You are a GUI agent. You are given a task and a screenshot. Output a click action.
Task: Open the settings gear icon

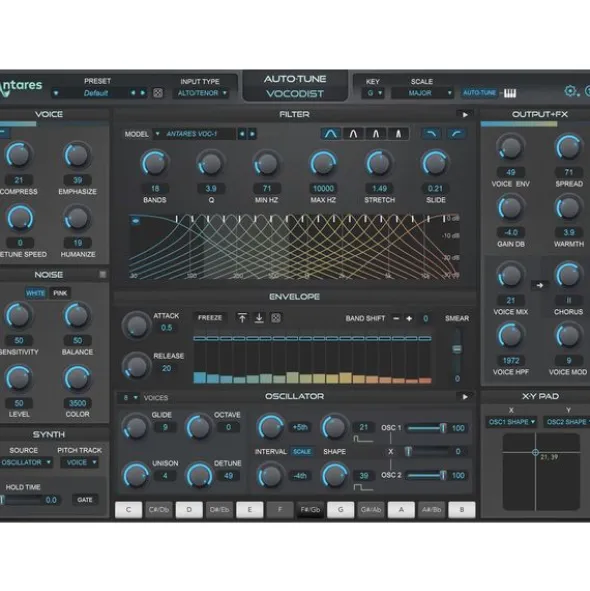tap(570, 91)
